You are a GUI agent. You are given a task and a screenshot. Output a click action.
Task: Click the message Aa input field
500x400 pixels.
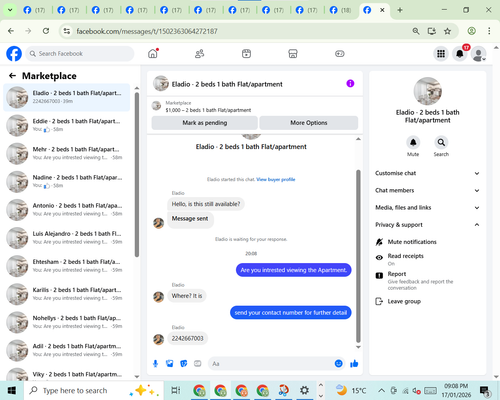click(x=272, y=363)
